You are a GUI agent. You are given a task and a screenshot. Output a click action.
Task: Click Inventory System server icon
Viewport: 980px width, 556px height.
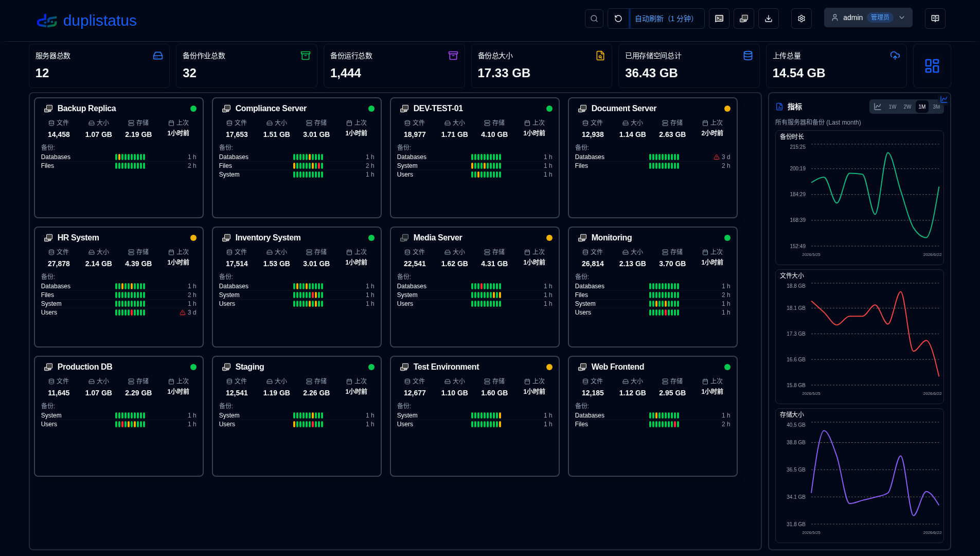tap(226, 238)
